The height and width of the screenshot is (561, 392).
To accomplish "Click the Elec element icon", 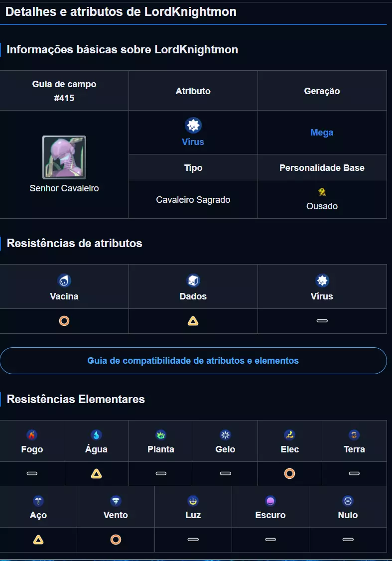I will [289, 435].
